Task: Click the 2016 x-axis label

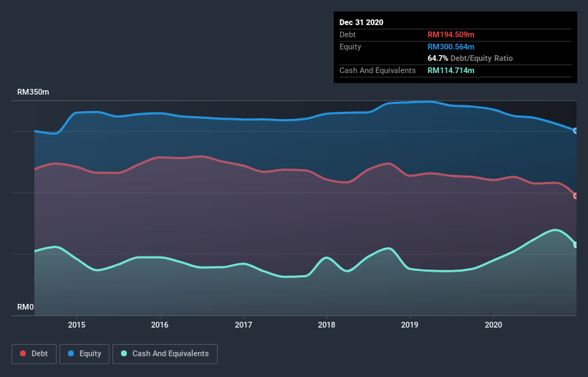Action: [160, 325]
